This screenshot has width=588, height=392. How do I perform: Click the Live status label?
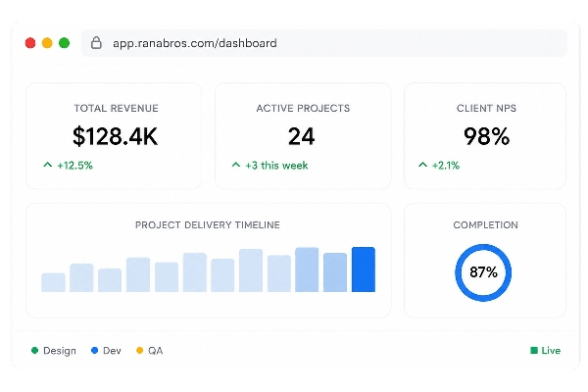[551, 351]
